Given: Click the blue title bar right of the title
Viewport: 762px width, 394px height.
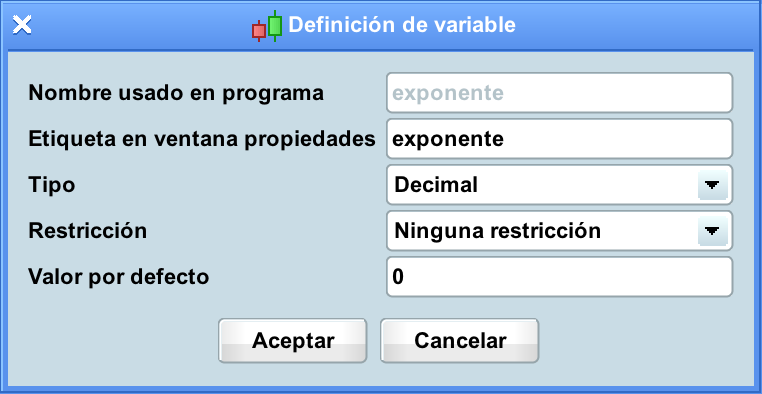Looking at the screenshot, I should (x=632, y=25).
